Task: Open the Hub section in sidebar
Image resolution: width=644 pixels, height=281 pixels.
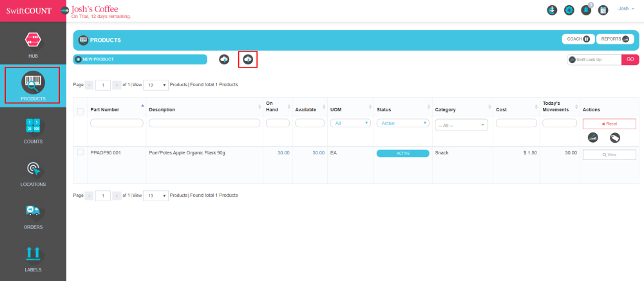Action: coord(33,45)
